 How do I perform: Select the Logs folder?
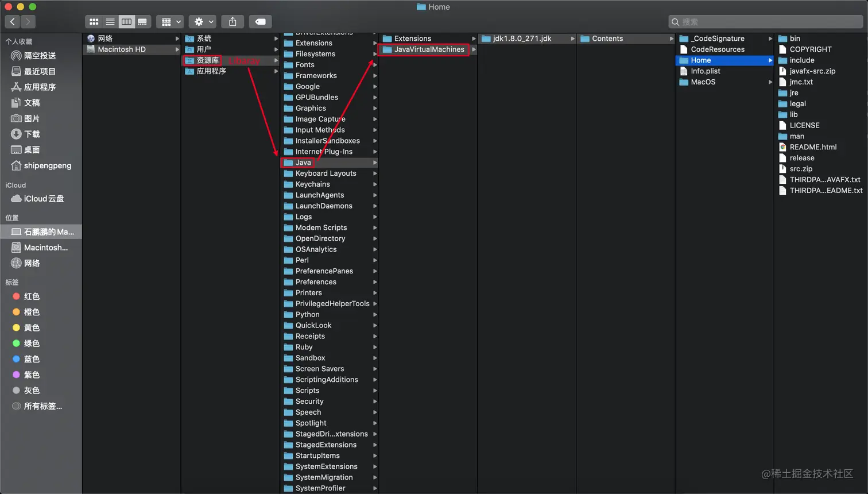click(x=330, y=217)
